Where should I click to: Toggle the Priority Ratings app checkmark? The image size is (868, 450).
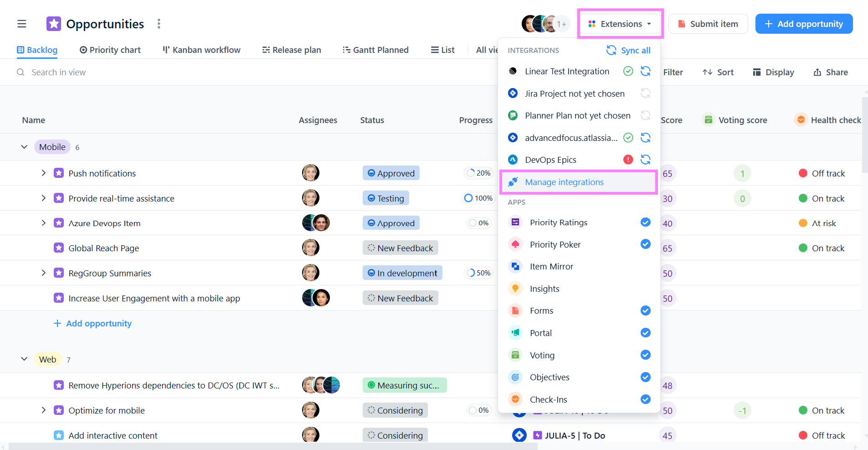646,222
